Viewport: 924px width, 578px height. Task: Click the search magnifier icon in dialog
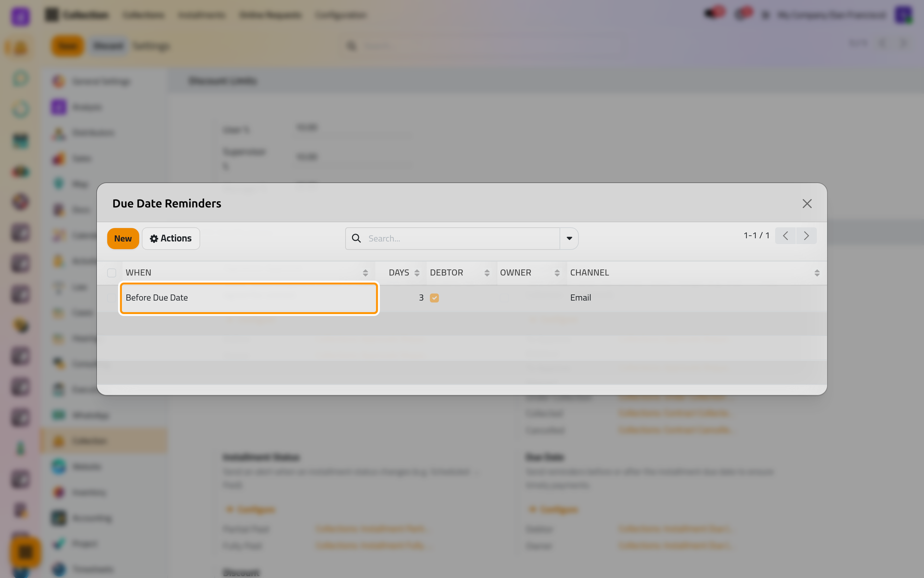pos(356,238)
